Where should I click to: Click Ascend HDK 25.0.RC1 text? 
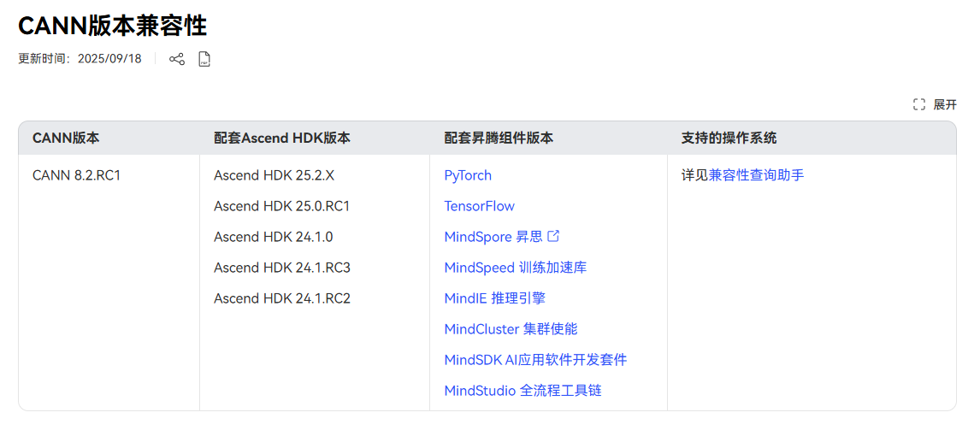pos(281,206)
